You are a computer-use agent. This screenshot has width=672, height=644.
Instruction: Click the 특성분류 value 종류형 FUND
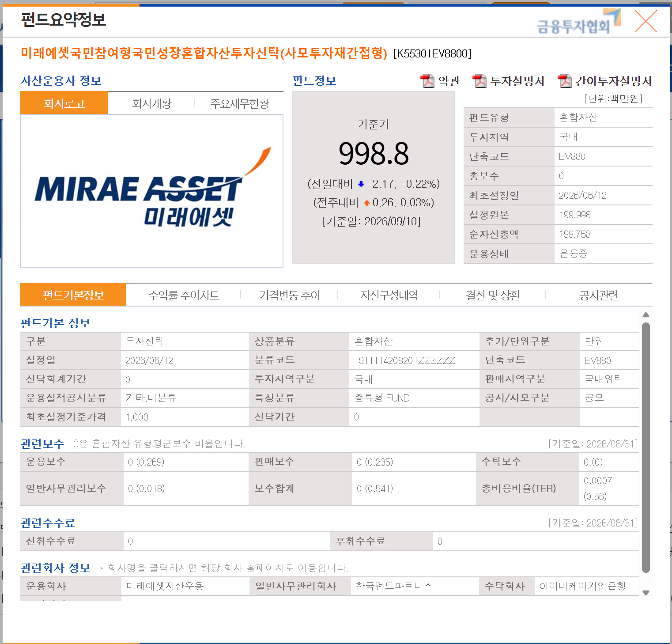click(x=382, y=398)
